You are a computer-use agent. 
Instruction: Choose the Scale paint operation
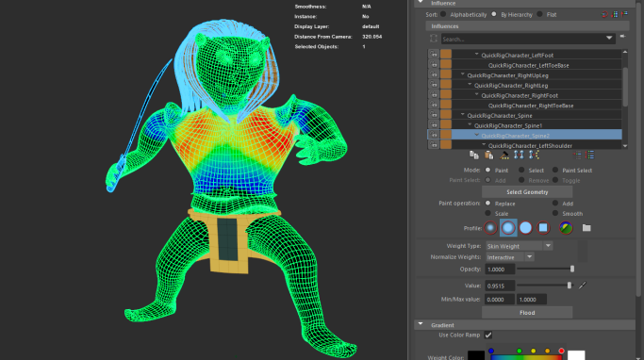pos(487,213)
